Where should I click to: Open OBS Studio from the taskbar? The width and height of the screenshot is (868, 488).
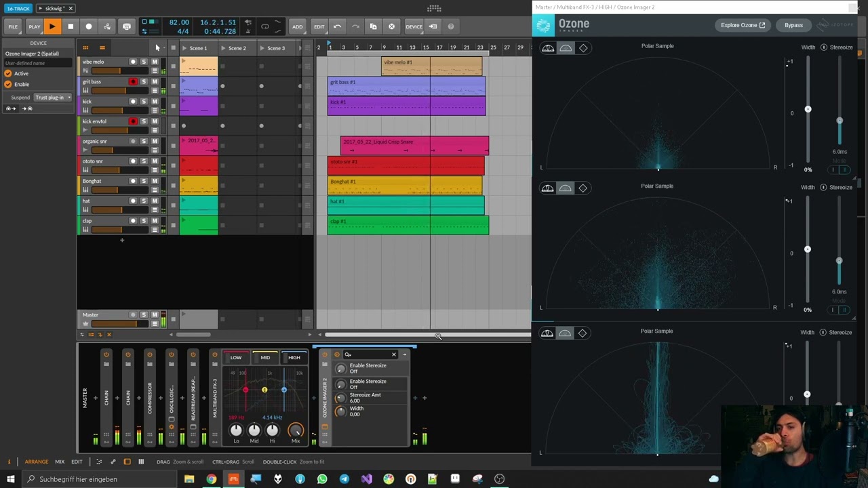click(x=499, y=479)
